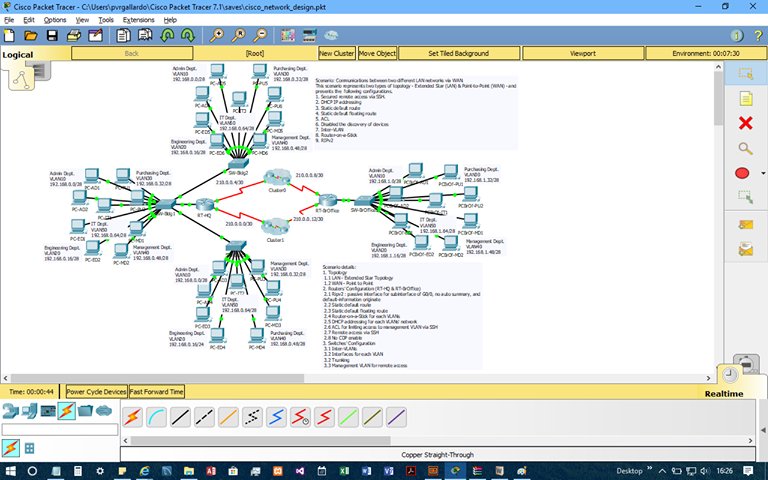This screenshot has width=768, height=480.
Task: Toggle the Logical workspace view
Action: click(20, 55)
